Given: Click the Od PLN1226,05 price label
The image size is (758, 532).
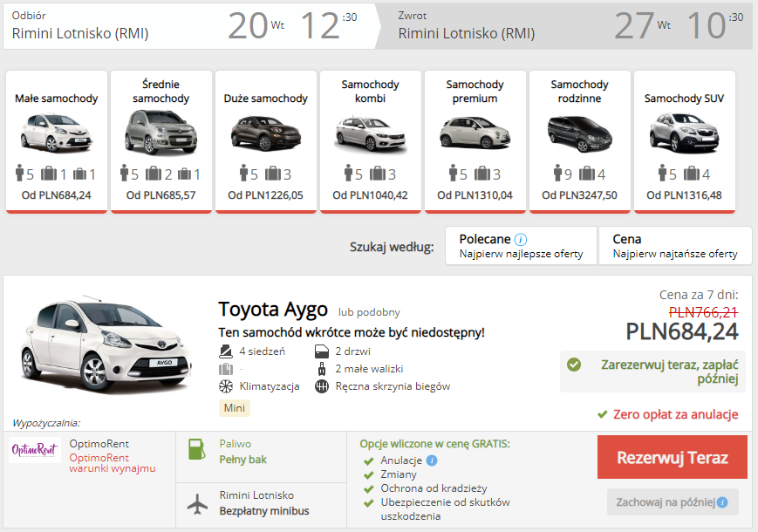Looking at the screenshot, I should [x=265, y=195].
